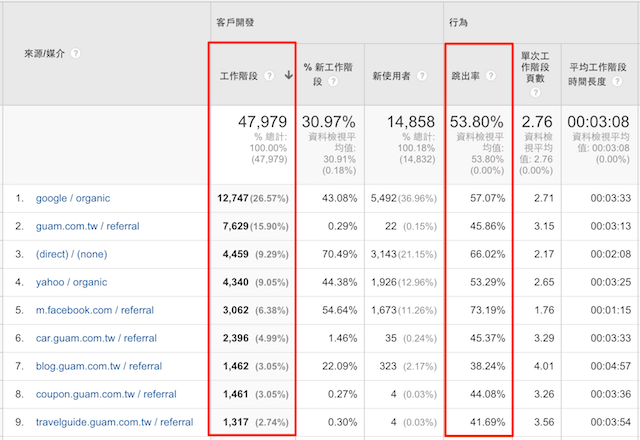Open the google / organic source link
The width and height of the screenshot is (640, 440).
click(70, 198)
